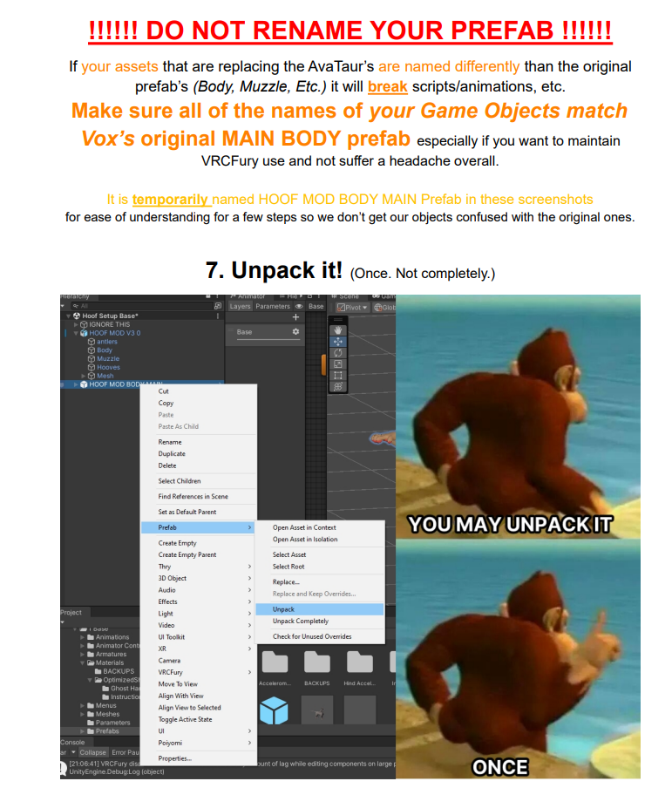This screenshot has width=672, height=788.
Task: Expand the IGNORE THIS object
Action: pos(77,324)
